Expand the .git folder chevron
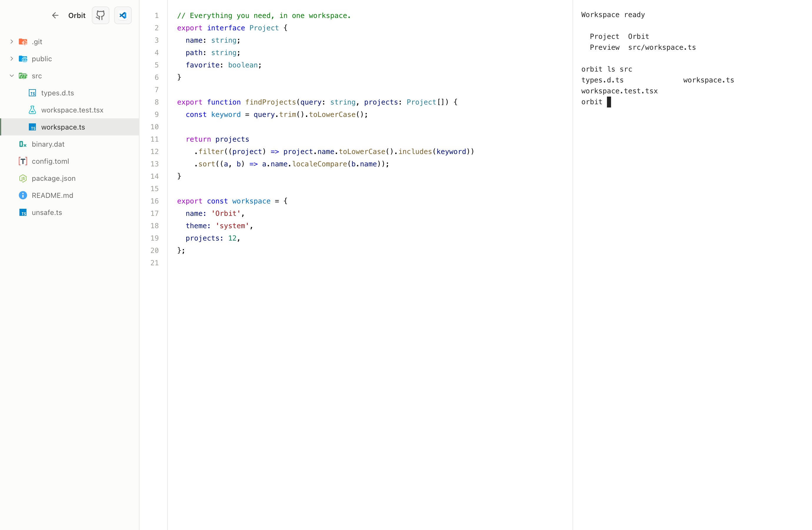The width and height of the screenshot is (812, 530). coord(11,42)
